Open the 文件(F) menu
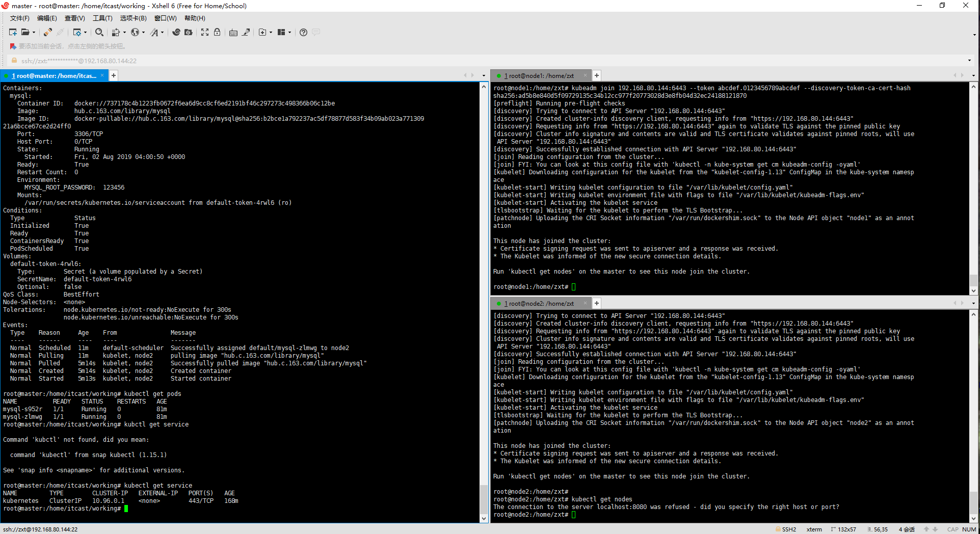Screen dimensions: 980x534 (x=19, y=18)
